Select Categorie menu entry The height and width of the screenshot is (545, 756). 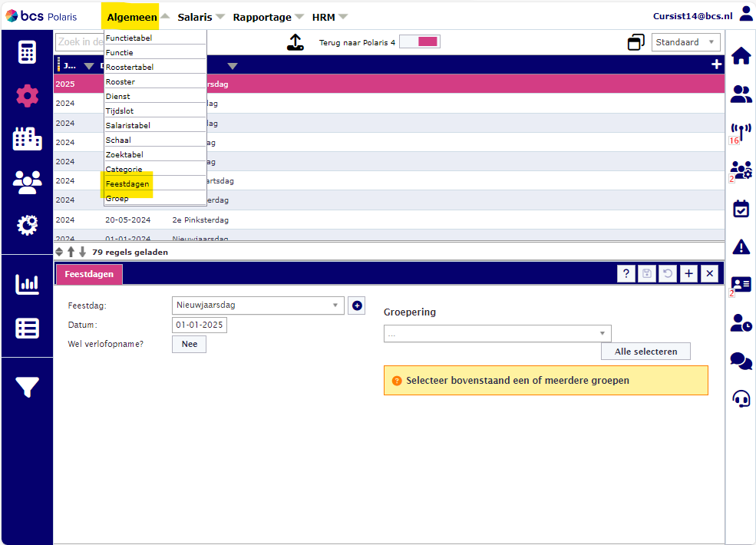click(x=155, y=169)
